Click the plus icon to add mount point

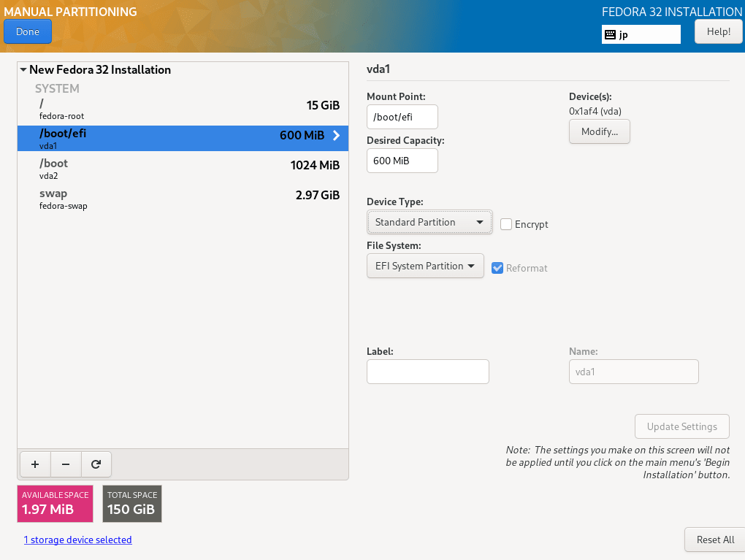(35, 464)
